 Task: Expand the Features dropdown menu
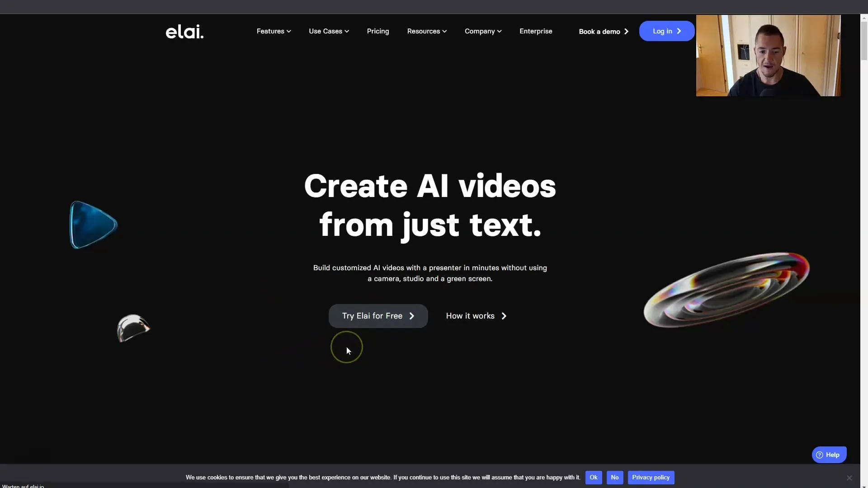(x=274, y=30)
